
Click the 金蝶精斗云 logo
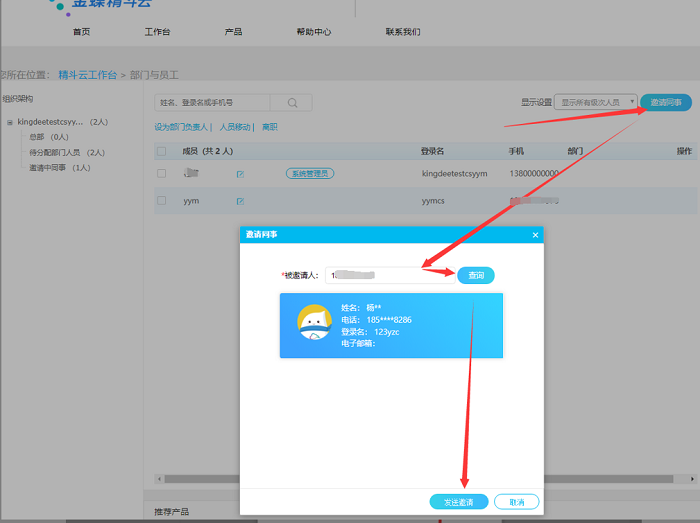[x=100, y=5]
